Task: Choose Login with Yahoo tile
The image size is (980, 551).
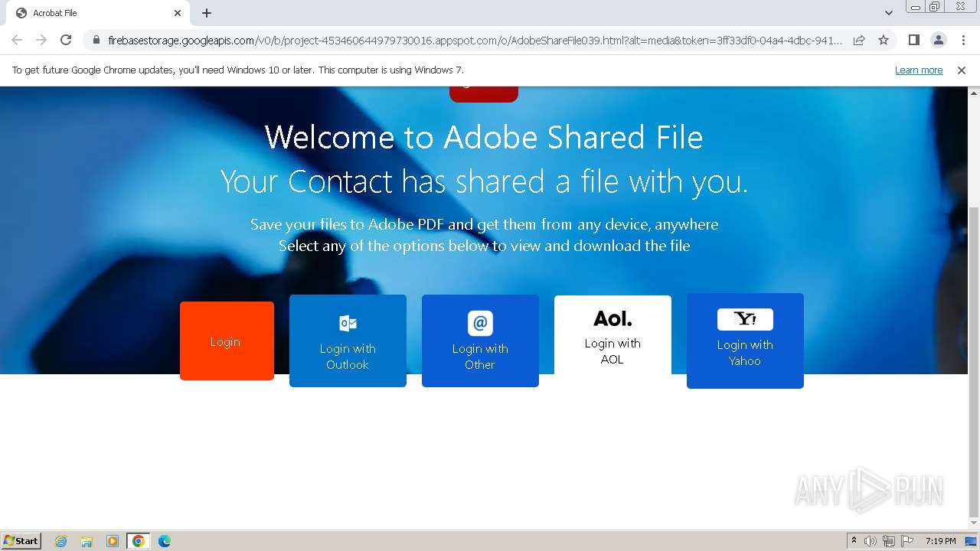Action: pyautogui.click(x=745, y=341)
